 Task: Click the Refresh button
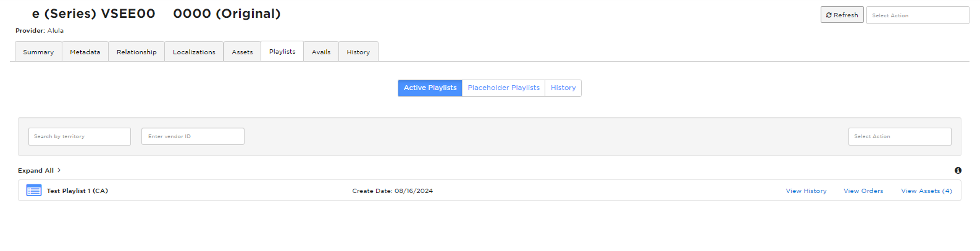coord(842,15)
